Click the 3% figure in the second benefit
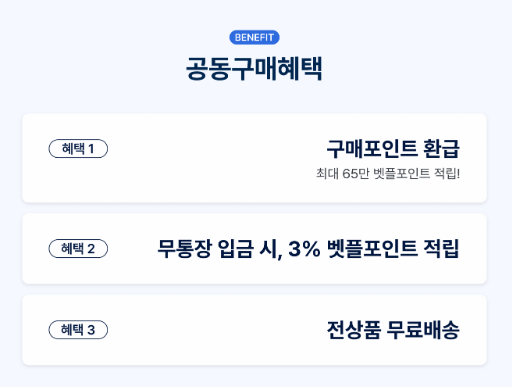Screen dimensions: 512x387 pos(304,249)
